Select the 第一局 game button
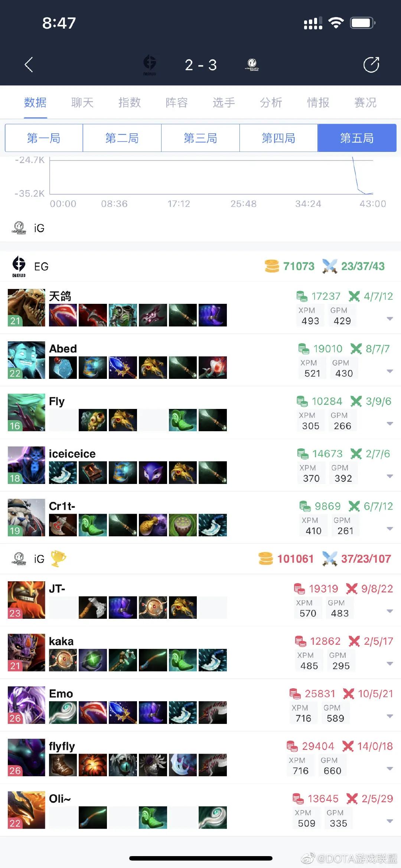 point(44,138)
